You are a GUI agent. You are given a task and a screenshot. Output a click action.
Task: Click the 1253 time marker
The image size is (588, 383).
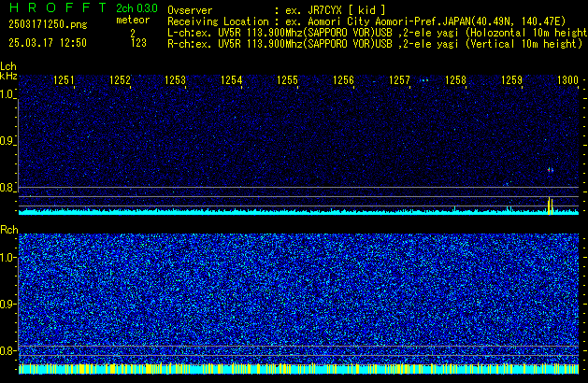click(x=176, y=80)
